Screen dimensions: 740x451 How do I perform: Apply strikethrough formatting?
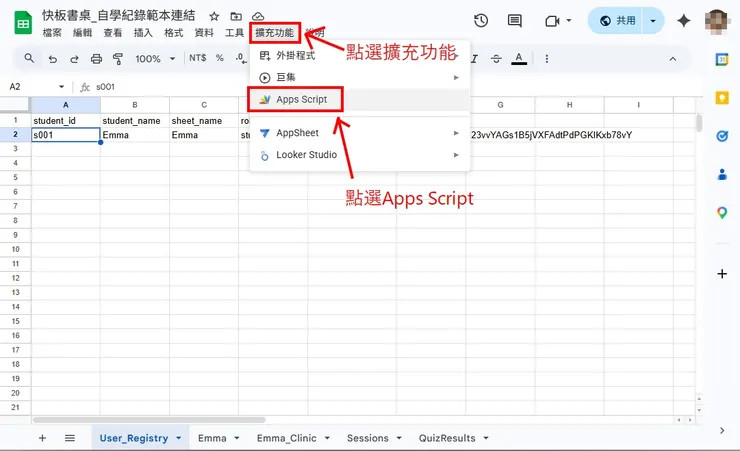[x=496, y=58]
